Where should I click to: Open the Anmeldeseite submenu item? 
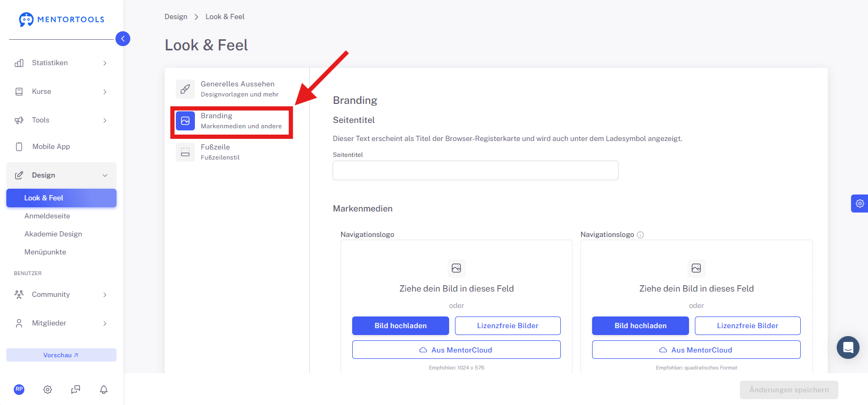[x=47, y=216]
